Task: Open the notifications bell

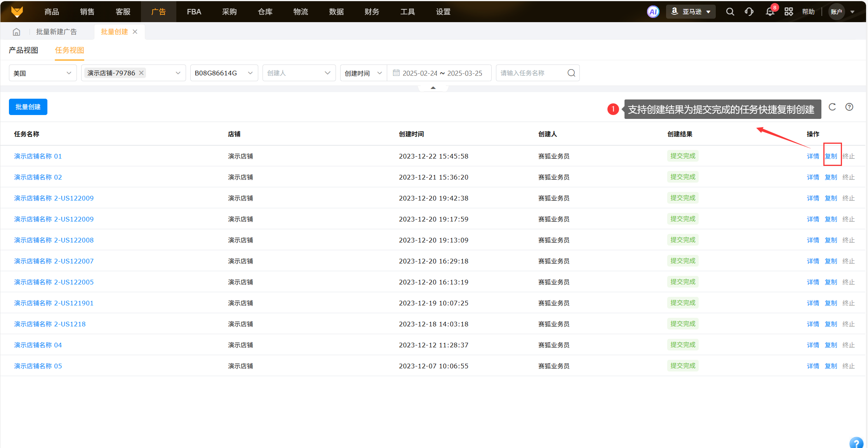Action: (770, 12)
